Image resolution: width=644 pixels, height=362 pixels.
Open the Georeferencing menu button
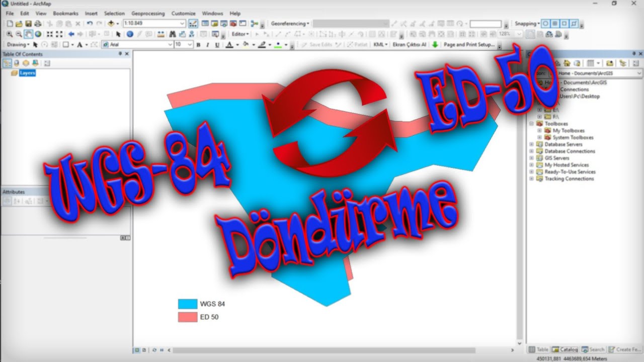(290, 24)
